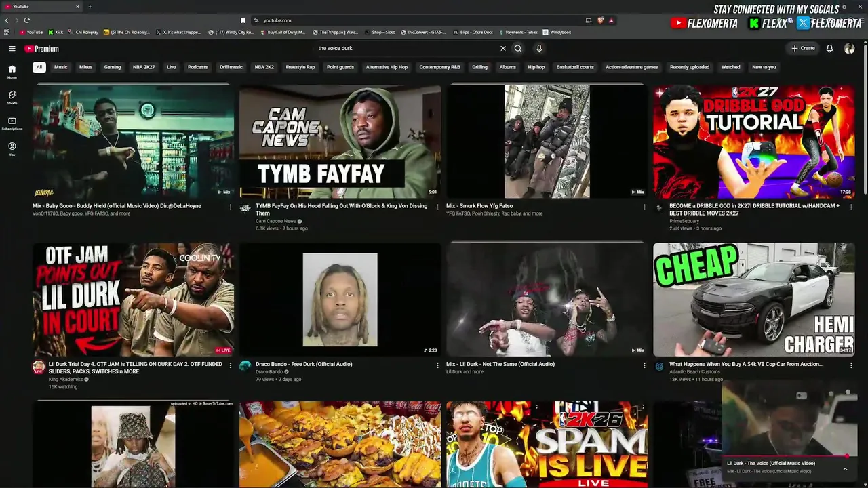Run search with the magnifying glass button
This screenshot has width=868, height=488.
518,49
